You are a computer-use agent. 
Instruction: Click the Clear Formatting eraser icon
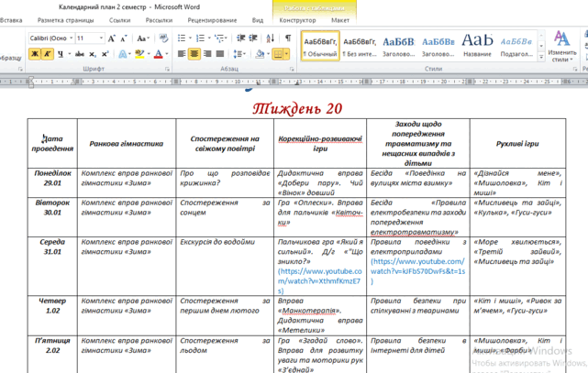[x=163, y=38]
